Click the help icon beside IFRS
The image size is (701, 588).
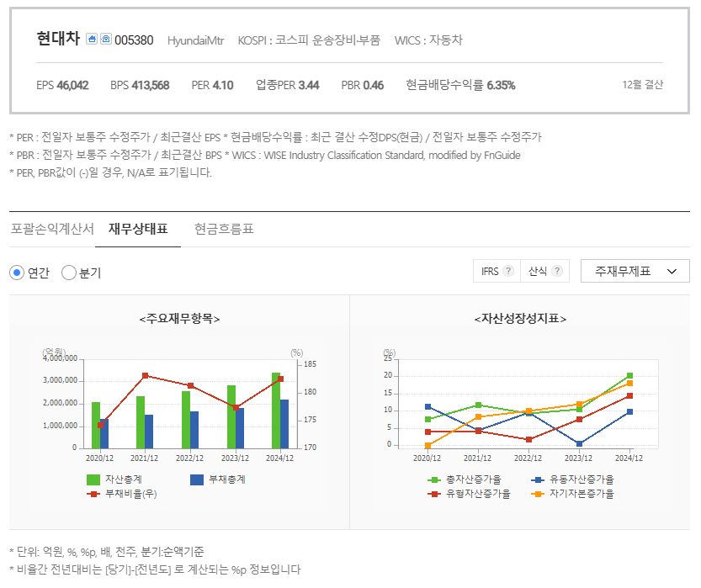508,271
